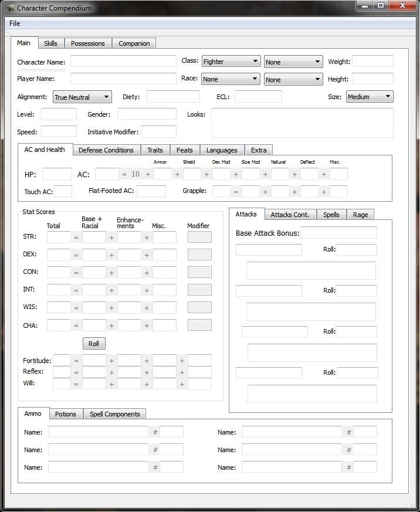The width and height of the screenshot is (420, 512).
Task: Click the Natural armor field
Action: [x=280, y=174]
